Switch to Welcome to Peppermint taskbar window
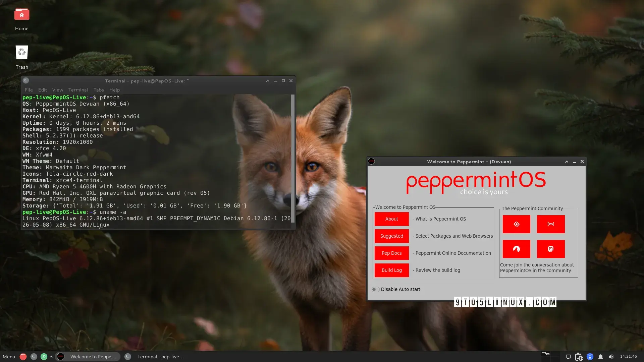 click(x=87, y=357)
